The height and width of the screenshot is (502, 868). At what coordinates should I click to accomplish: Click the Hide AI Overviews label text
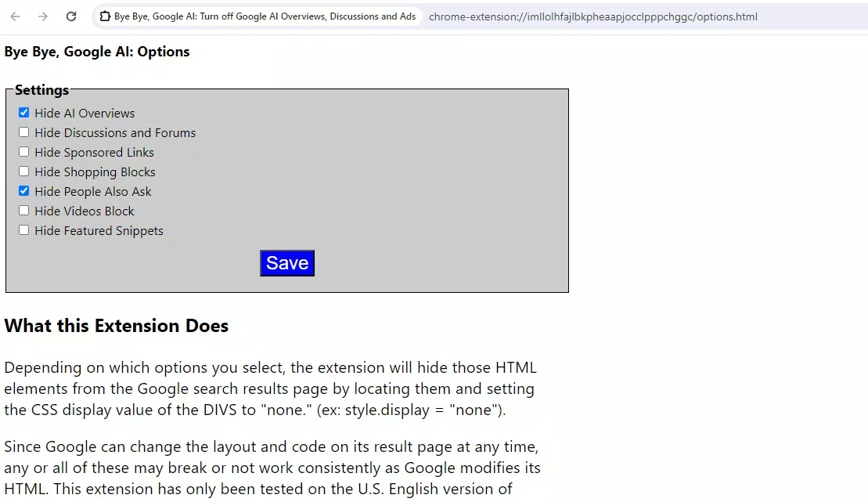[85, 113]
